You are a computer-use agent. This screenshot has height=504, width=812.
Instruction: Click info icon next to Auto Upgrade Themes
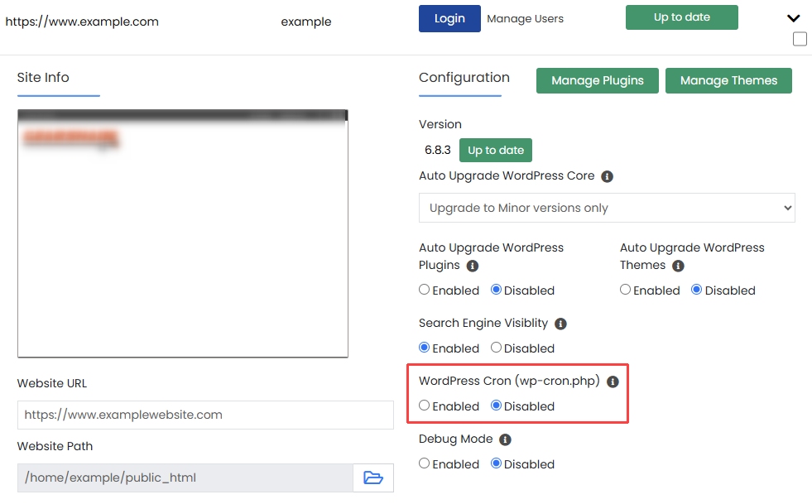click(678, 266)
